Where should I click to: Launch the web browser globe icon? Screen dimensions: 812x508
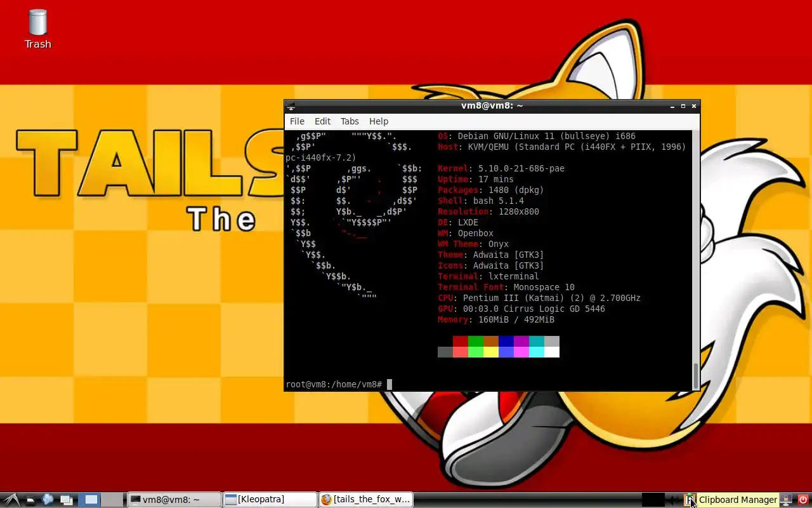tap(48, 500)
